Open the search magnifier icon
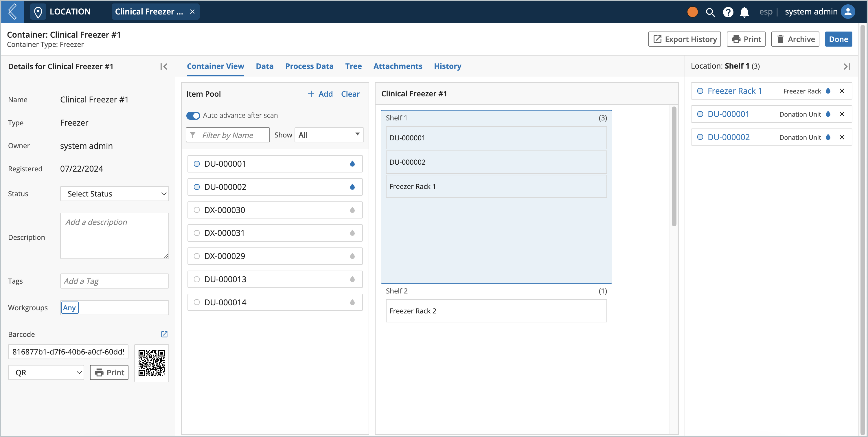Image resolution: width=868 pixels, height=437 pixels. 710,12
